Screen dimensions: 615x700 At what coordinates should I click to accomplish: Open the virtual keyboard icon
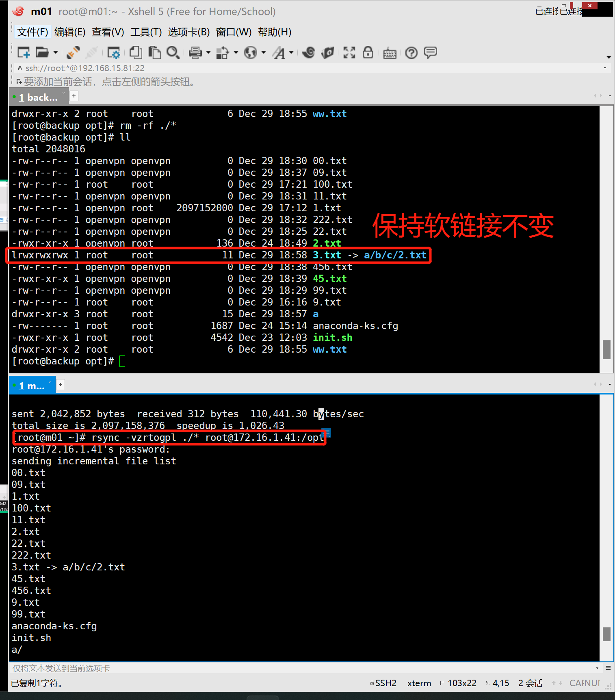[390, 53]
